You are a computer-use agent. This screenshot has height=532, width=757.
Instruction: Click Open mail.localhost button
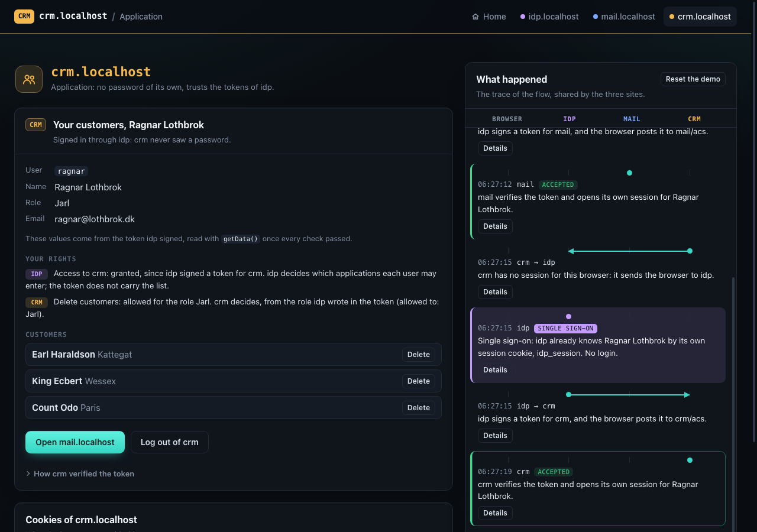point(75,442)
